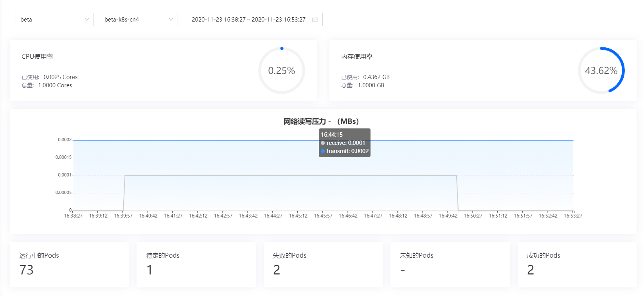Image resolution: width=644 pixels, height=296 pixels.
Task: Click the 16:39:57 x-axis label
Action: click(123, 216)
